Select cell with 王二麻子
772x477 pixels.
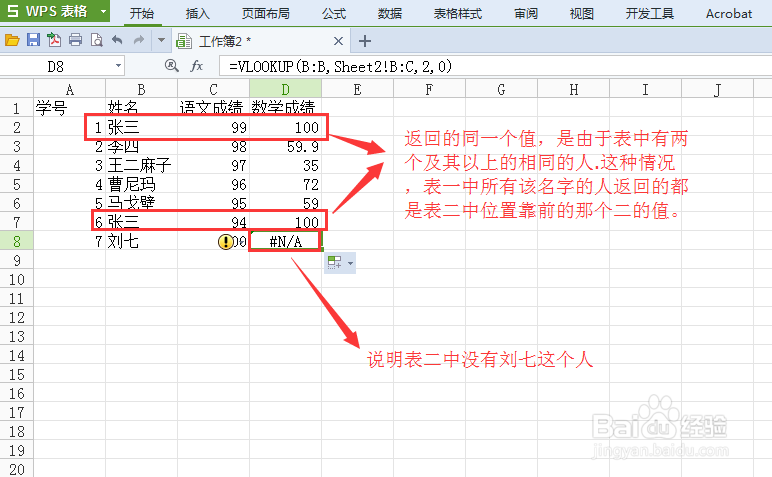coord(141,165)
